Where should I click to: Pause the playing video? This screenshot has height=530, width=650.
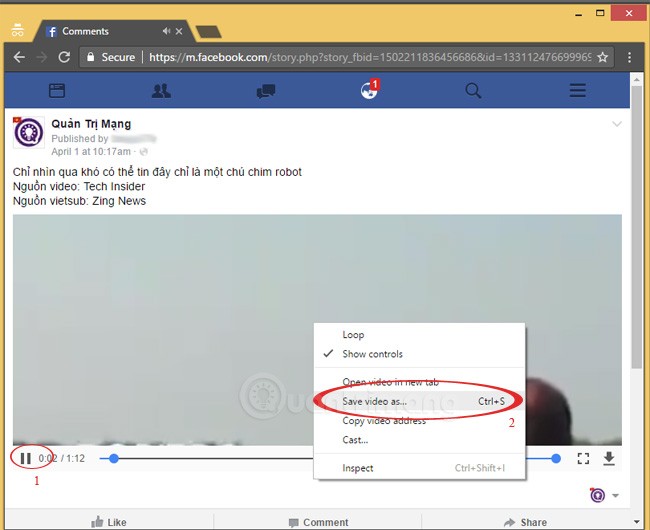point(26,459)
